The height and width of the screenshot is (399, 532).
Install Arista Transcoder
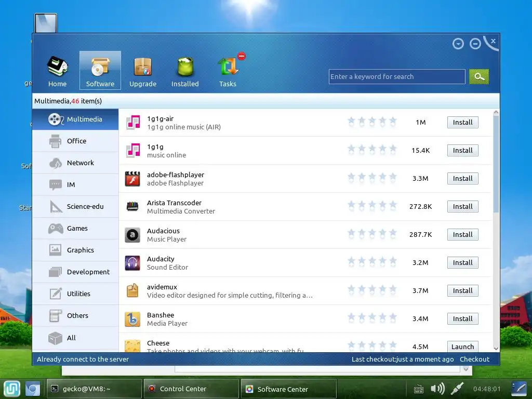pos(462,206)
